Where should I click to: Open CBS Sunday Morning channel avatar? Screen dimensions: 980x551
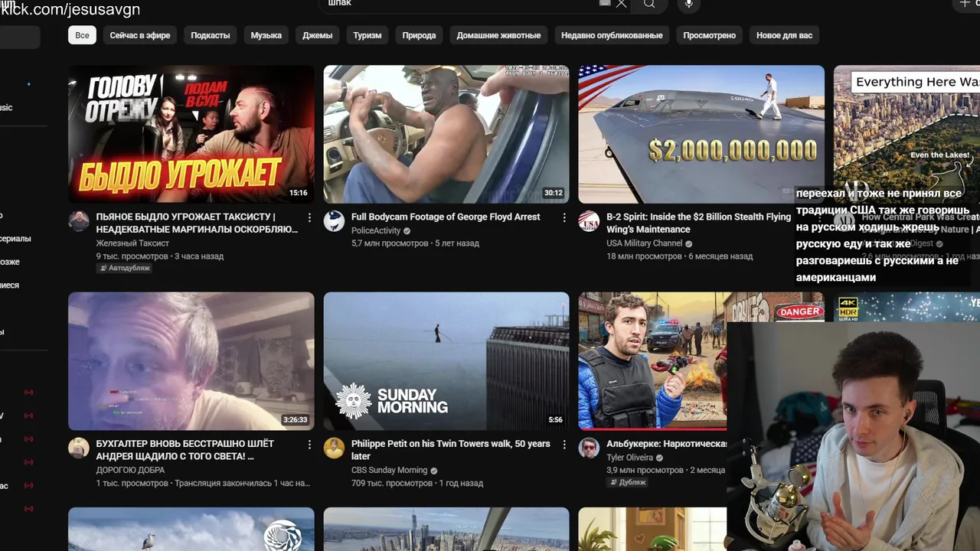point(334,448)
